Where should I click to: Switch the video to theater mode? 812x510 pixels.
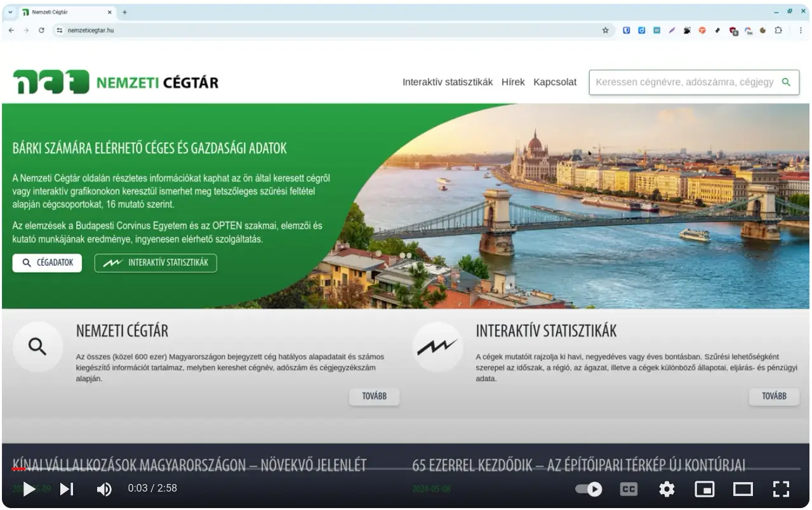(x=742, y=489)
